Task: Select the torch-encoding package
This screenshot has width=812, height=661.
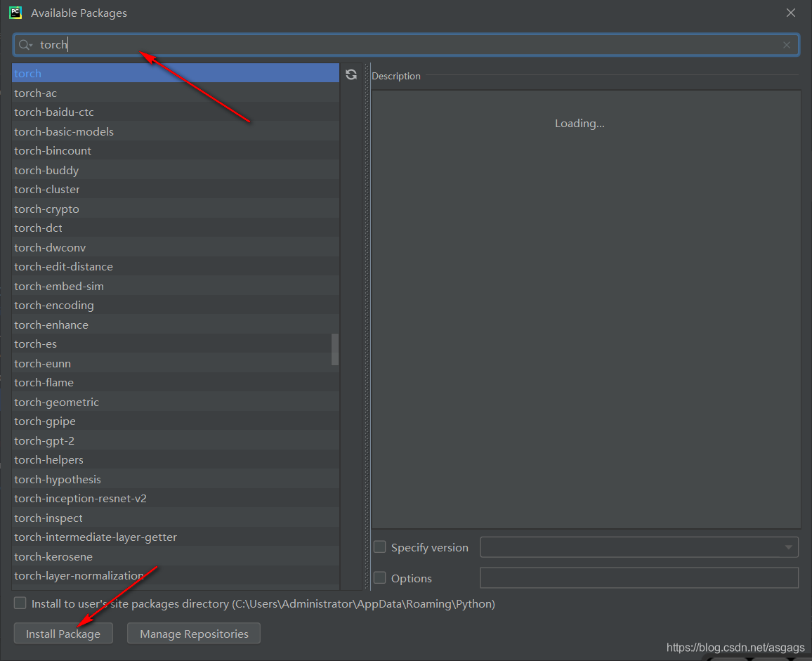Action: click(176, 305)
